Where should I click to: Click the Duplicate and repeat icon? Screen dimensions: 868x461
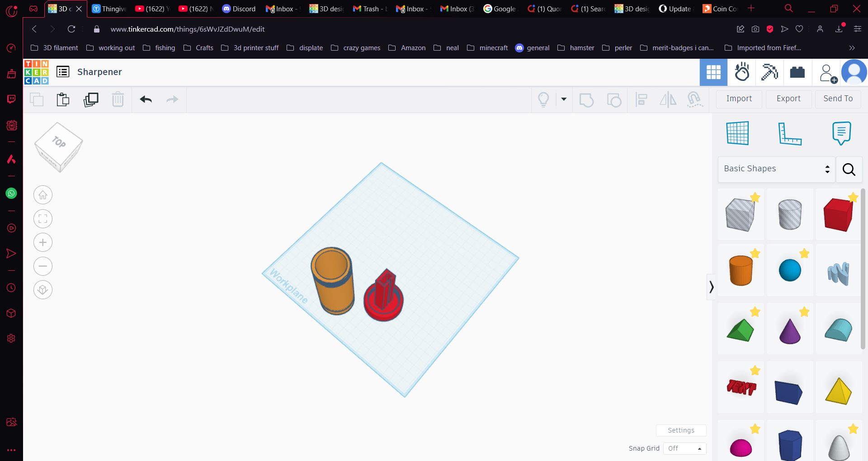(91, 99)
